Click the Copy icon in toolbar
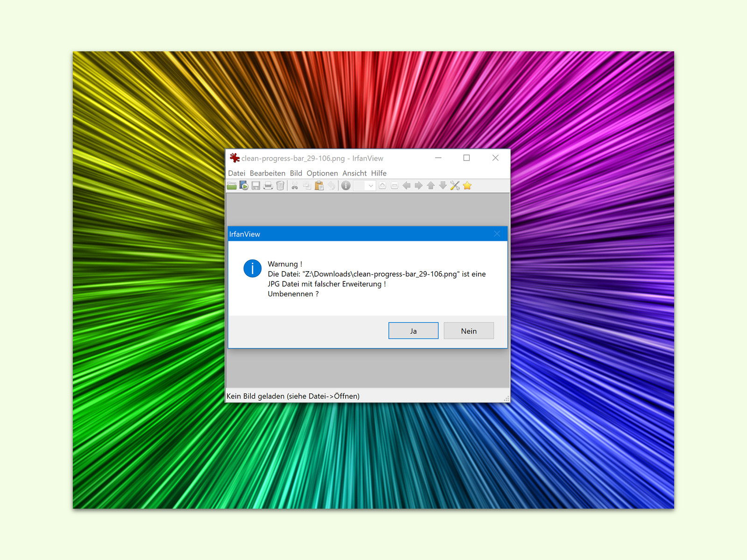Screen dimensions: 747x560 pyautogui.click(x=307, y=186)
